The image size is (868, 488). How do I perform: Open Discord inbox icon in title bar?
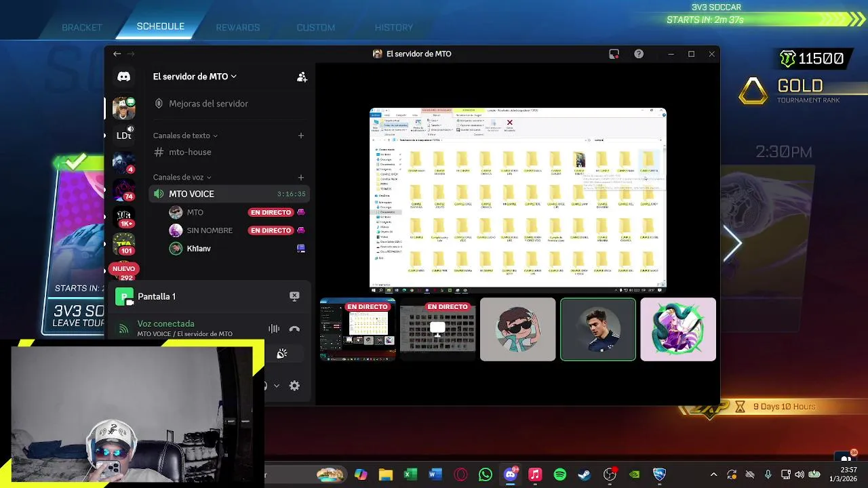pos(614,54)
